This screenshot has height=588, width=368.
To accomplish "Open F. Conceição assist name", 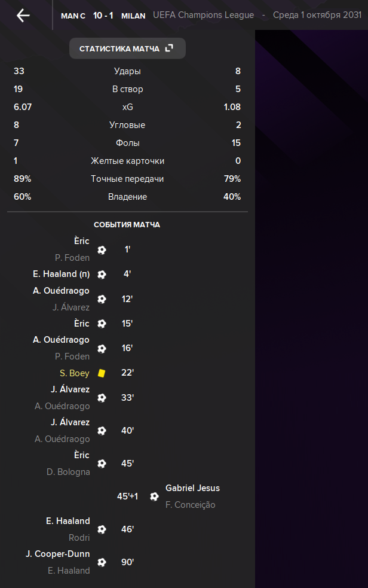I will click(x=190, y=505).
